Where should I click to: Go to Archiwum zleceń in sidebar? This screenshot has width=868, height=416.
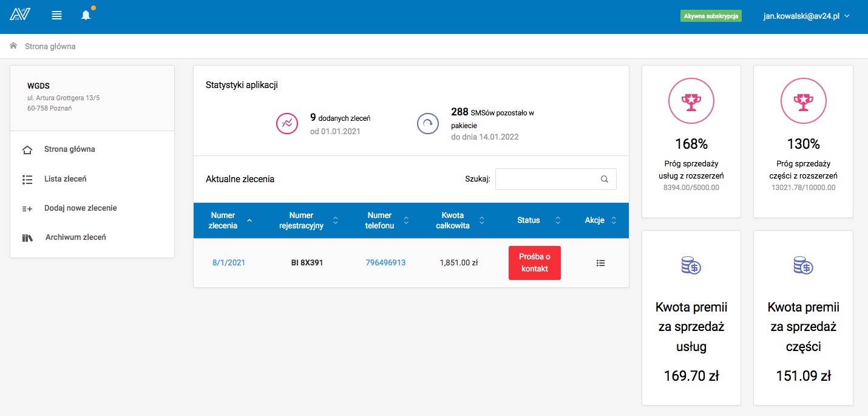75,237
